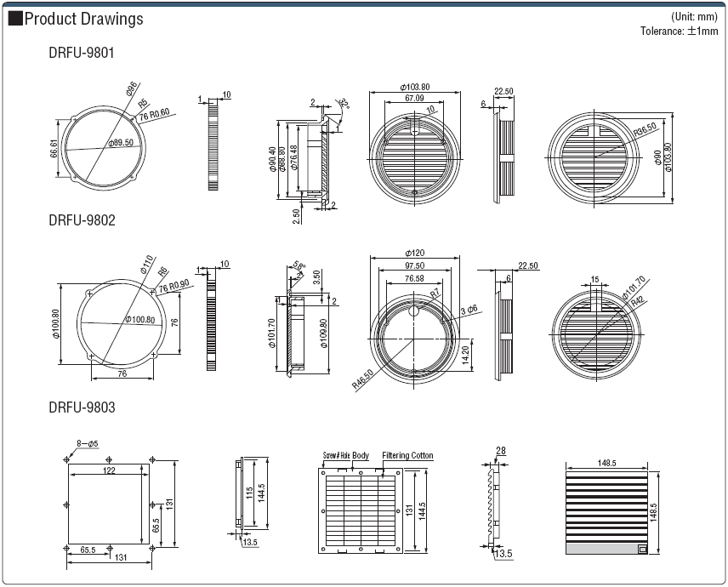Select the DRFU-9803 model label
The image size is (728, 587).
[82, 407]
